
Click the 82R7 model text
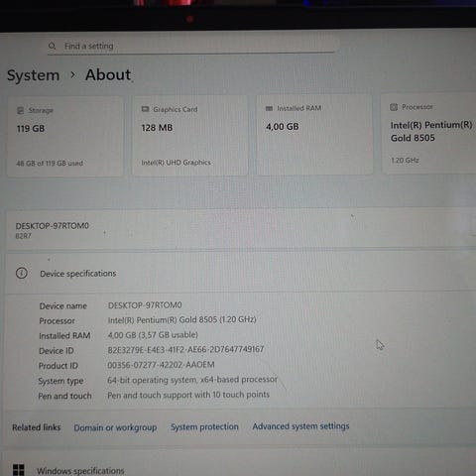click(x=23, y=236)
